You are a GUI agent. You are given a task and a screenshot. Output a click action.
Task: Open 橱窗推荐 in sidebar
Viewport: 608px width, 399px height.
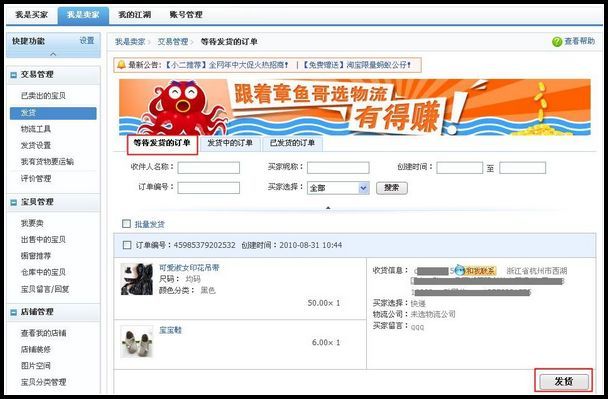point(36,256)
